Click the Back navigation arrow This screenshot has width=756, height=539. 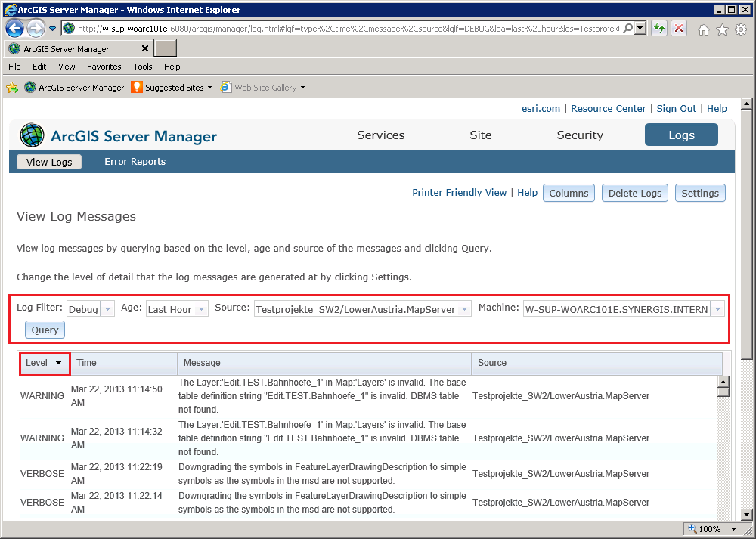click(x=15, y=28)
